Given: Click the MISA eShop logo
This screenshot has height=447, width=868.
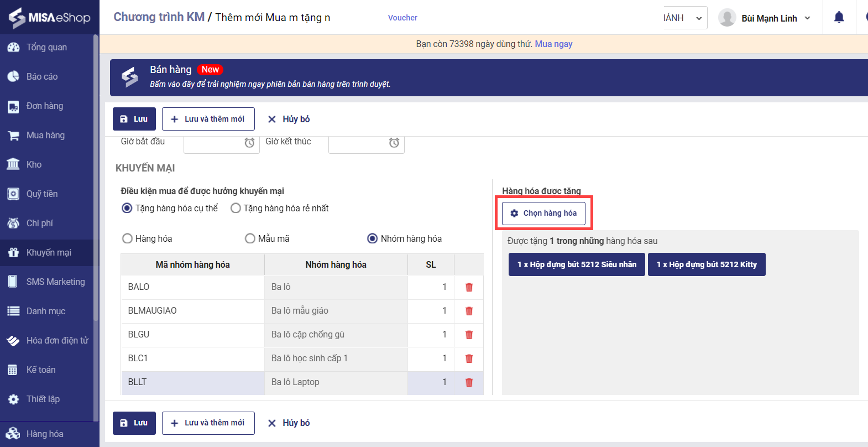Looking at the screenshot, I should click(x=49, y=17).
